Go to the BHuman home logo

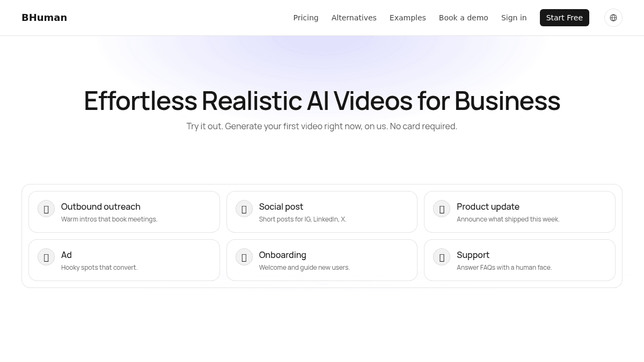44,18
